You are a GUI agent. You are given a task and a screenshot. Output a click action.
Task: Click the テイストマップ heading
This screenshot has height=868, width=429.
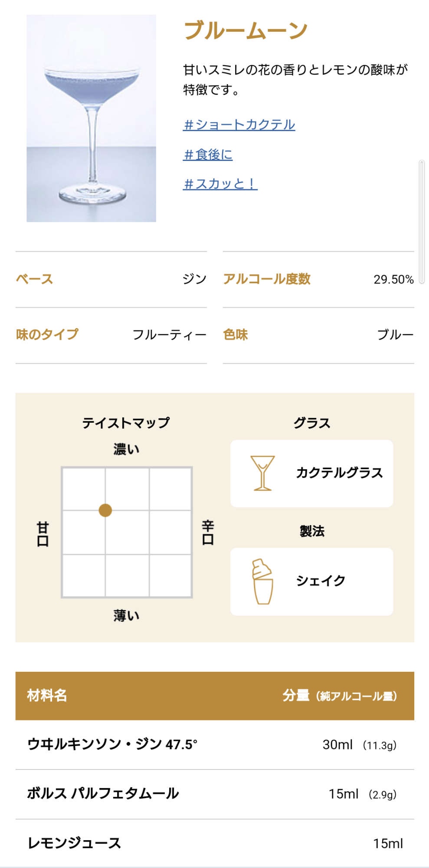point(126,423)
